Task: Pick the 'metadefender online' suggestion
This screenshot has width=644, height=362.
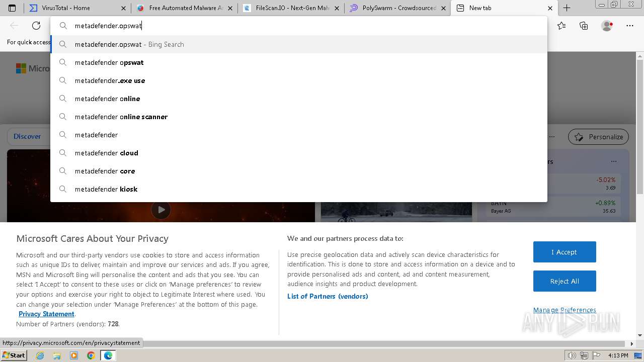Action: 299,99
